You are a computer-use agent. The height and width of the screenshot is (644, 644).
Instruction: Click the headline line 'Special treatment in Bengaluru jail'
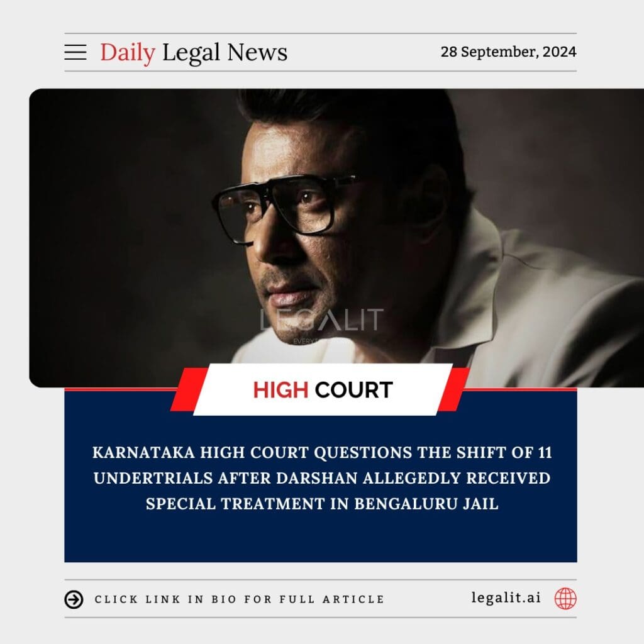pos(322,504)
